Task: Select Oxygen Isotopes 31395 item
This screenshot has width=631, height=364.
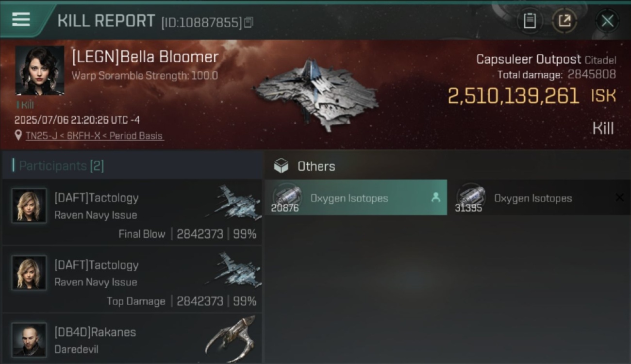Action: coord(539,198)
